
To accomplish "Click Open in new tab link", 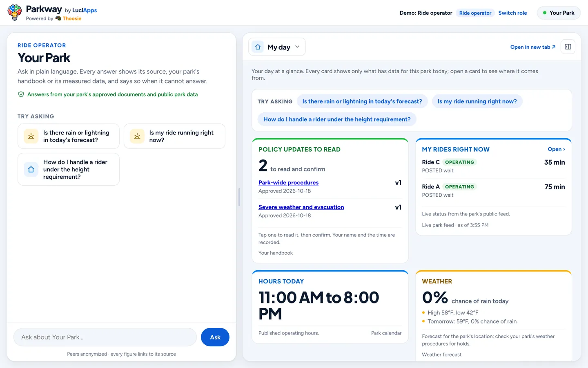I will pos(533,47).
